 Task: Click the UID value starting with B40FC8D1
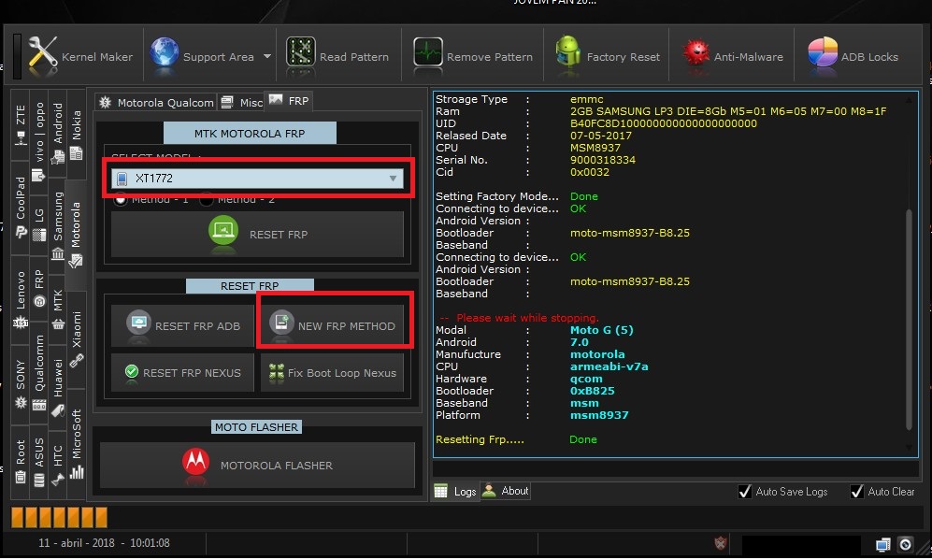pyautogui.click(x=664, y=123)
